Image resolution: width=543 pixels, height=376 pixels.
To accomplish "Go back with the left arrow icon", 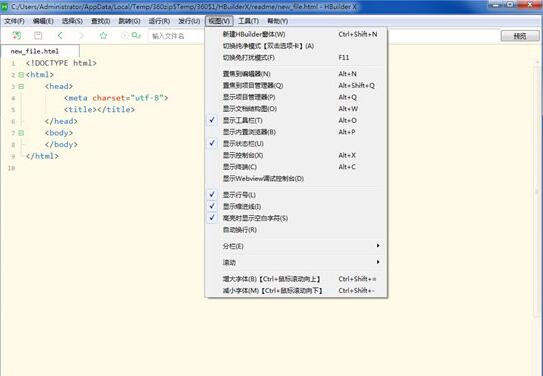I will click(60, 35).
